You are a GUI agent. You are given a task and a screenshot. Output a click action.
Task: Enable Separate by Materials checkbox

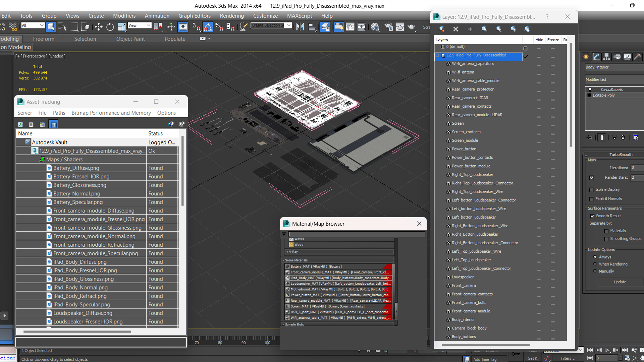606,231
